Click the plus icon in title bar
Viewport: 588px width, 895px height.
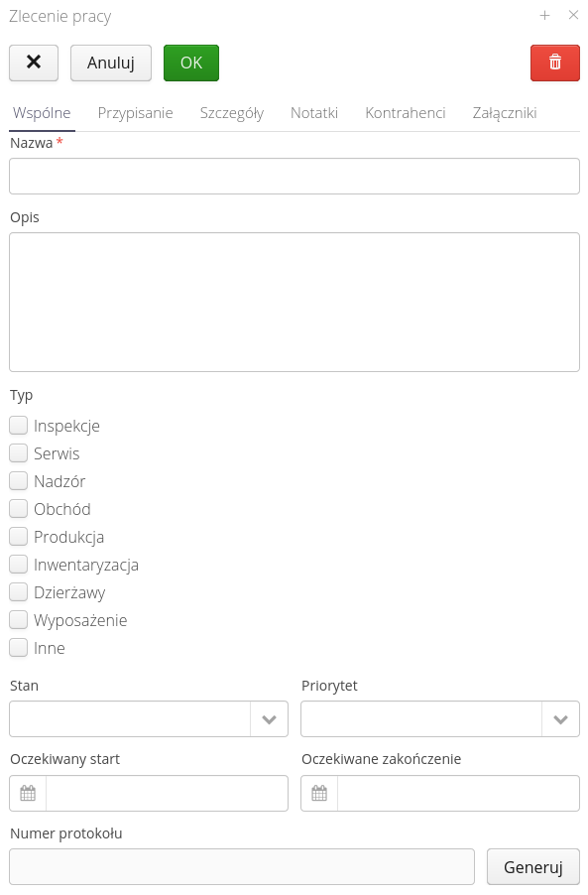pos(544,16)
